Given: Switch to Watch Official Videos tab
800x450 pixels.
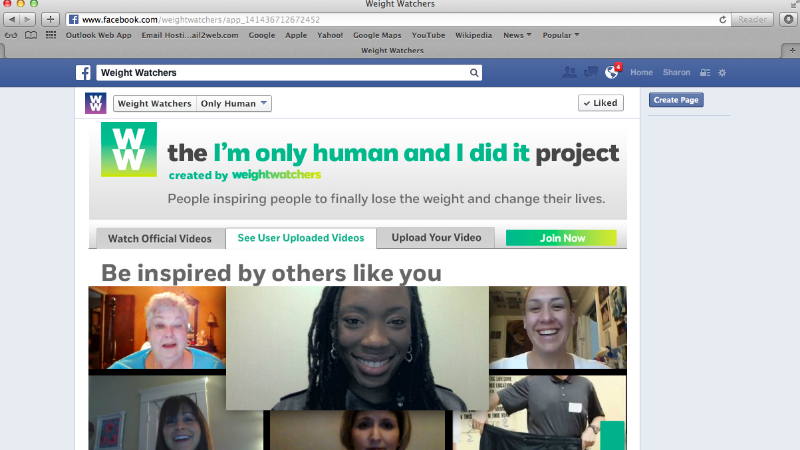Looking at the screenshot, I should coord(159,238).
